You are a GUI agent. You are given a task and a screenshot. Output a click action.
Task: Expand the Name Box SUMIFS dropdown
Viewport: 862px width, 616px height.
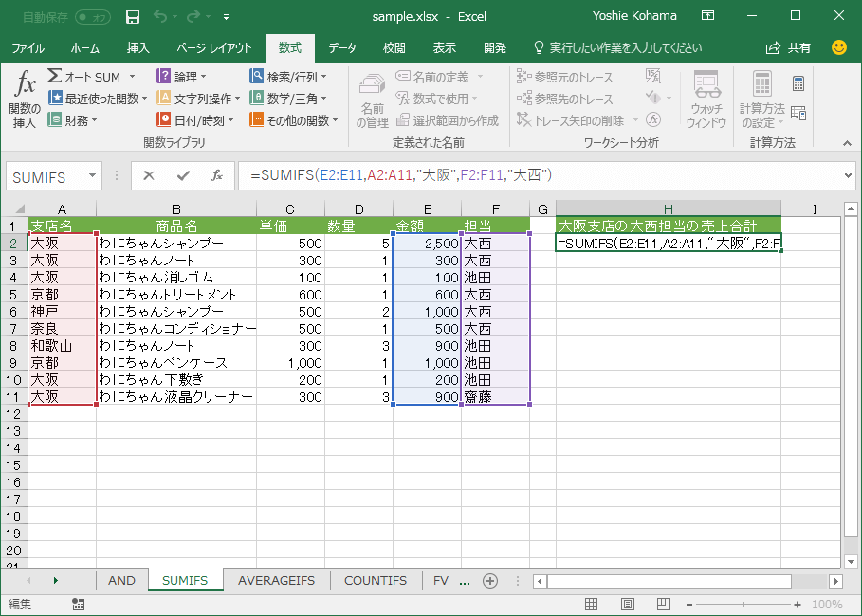(x=92, y=175)
